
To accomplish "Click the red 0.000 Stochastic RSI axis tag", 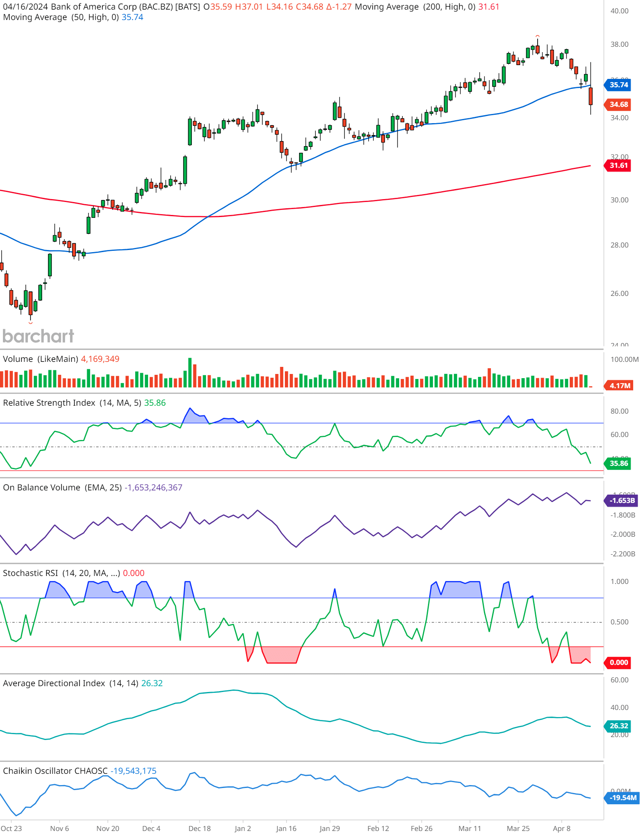I will [618, 662].
